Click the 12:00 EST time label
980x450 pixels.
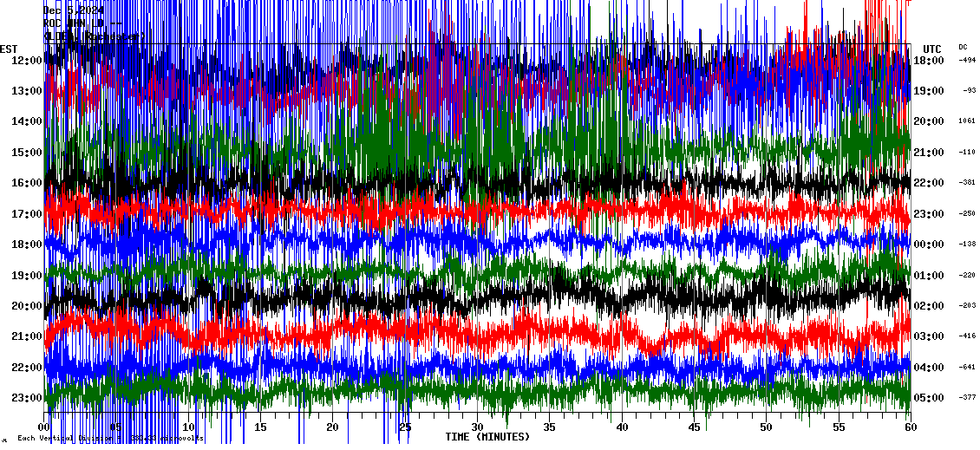pos(26,61)
